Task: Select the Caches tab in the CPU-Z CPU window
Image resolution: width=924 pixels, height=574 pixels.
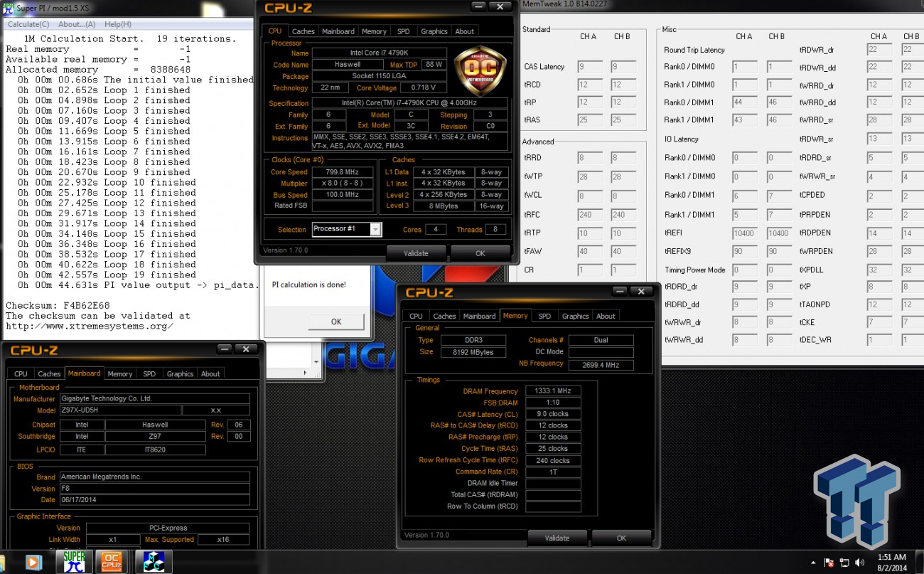Action: click(x=303, y=31)
